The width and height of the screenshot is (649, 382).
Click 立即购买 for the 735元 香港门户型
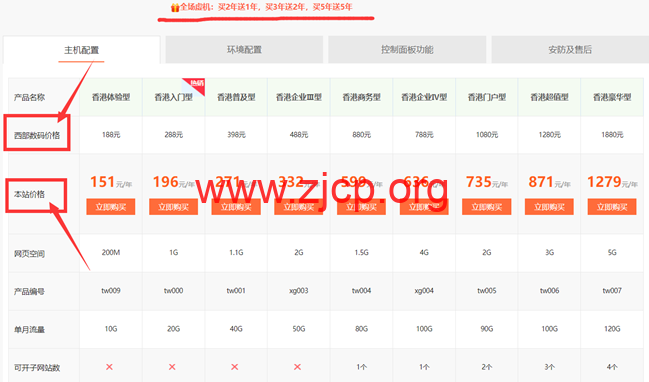(x=487, y=207)
